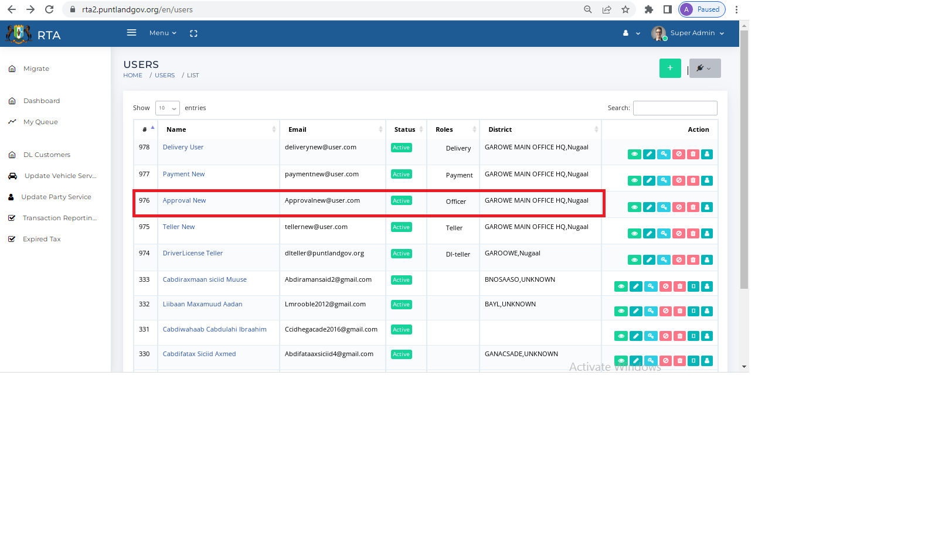View details of Approval New row
The image size is (952, 560).
coord(634,207)
